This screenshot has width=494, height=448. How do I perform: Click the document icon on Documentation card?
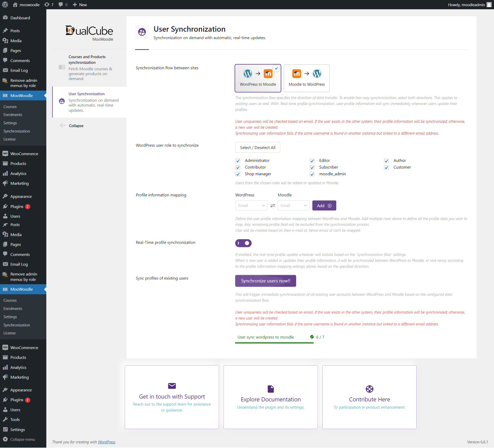tap(271, 389)
